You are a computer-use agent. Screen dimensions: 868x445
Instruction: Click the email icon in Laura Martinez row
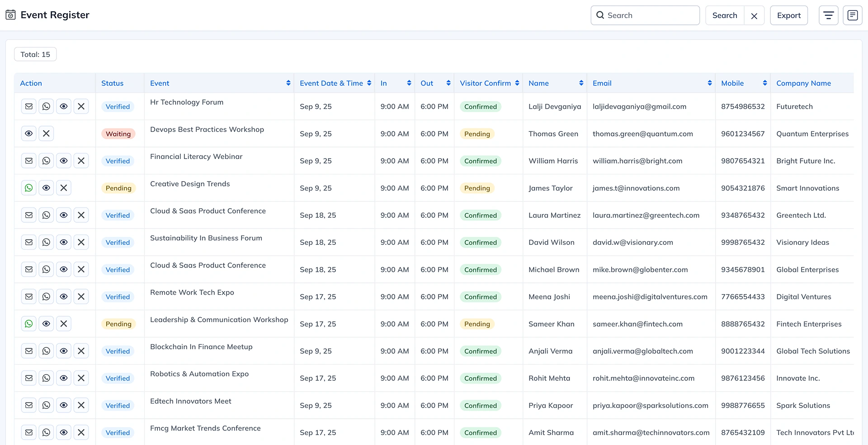tap(29, 215)
